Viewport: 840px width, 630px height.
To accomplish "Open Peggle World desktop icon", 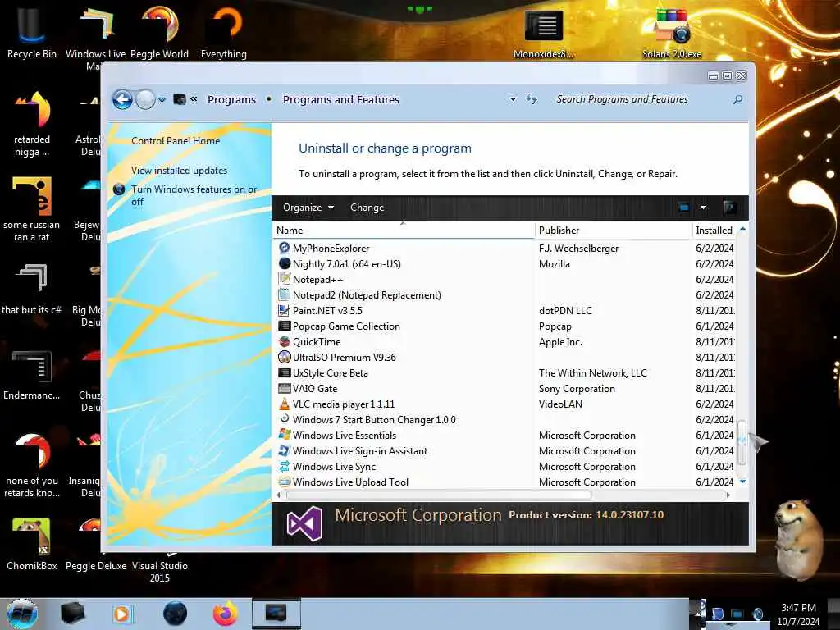I will tap(159, 31).
